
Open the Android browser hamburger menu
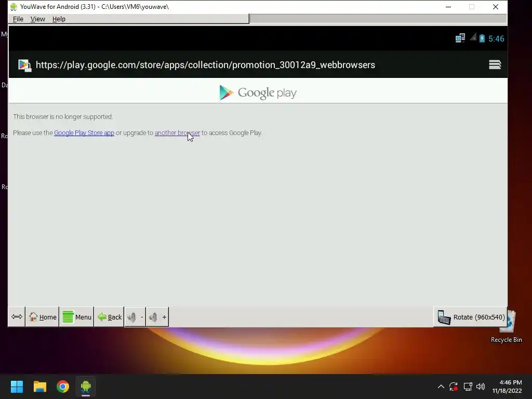coord(495,64)
